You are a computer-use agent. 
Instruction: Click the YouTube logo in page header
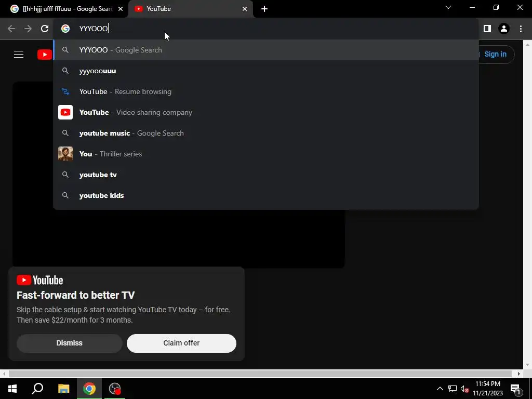point(45,54)
